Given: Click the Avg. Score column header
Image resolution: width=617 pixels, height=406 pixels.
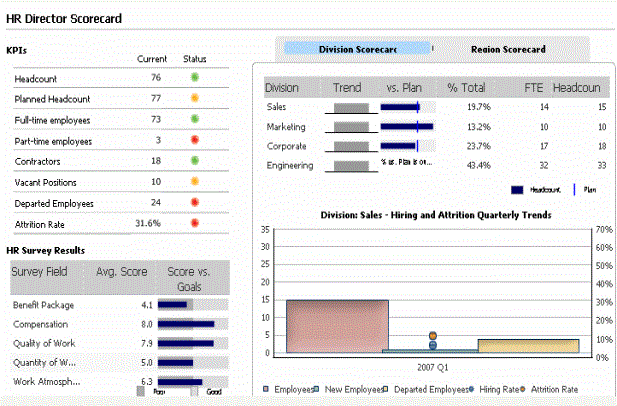Looking at the screenshot, I should [122, 271].
